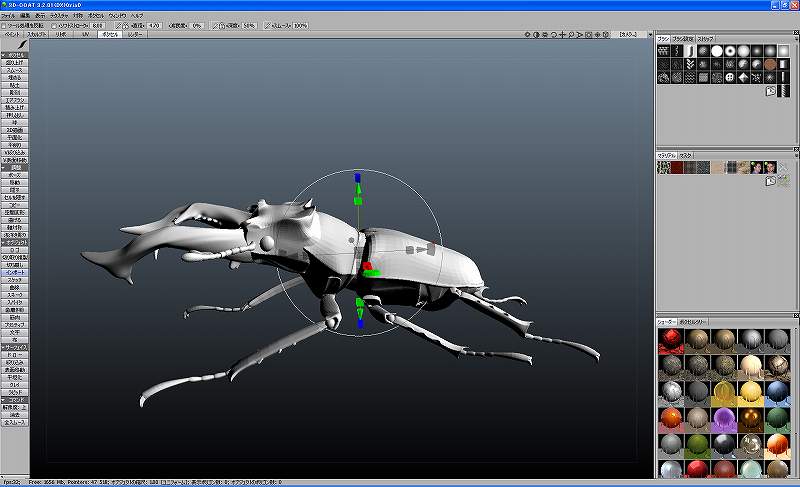Image resolution: width=800 pixels, height=487 pixels.
Task: Toggle the ソフトストローク checkbox
Action: [x=54, y=25]
